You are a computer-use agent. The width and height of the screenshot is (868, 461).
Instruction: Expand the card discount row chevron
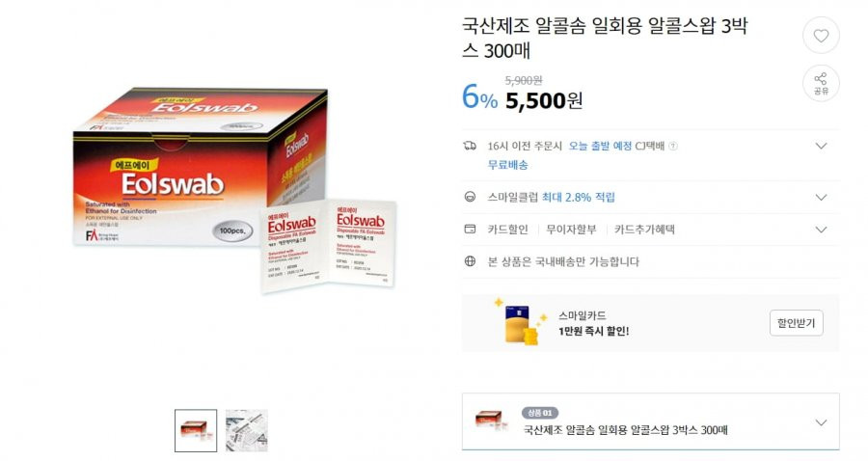[821, 230]
